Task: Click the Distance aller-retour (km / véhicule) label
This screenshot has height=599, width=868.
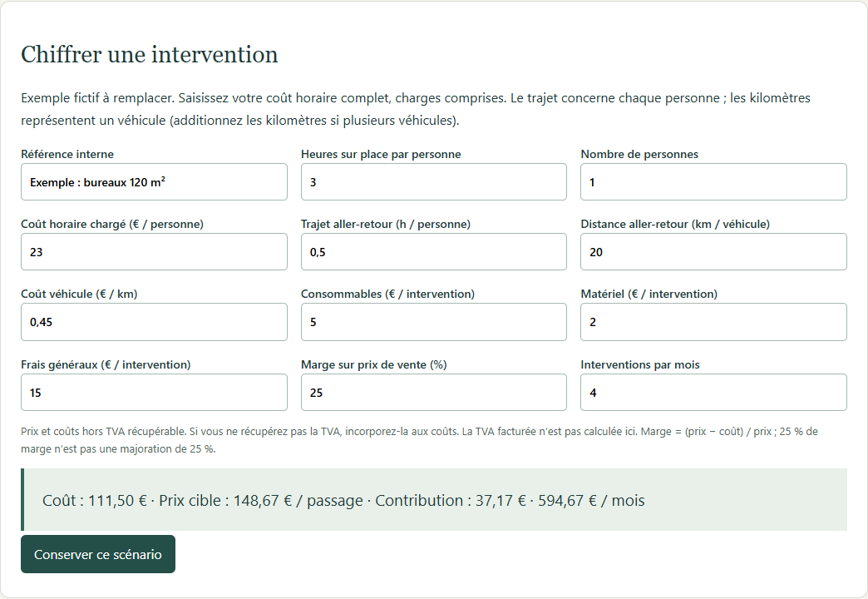Action: click(675, 224)
